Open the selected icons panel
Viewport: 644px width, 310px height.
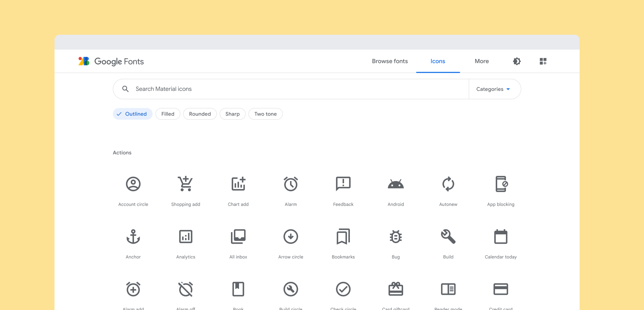click(x=543, y=61)
